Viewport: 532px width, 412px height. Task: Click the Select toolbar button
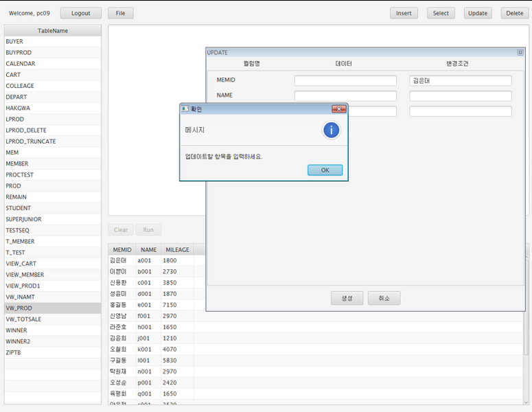[x=441, y=13]
